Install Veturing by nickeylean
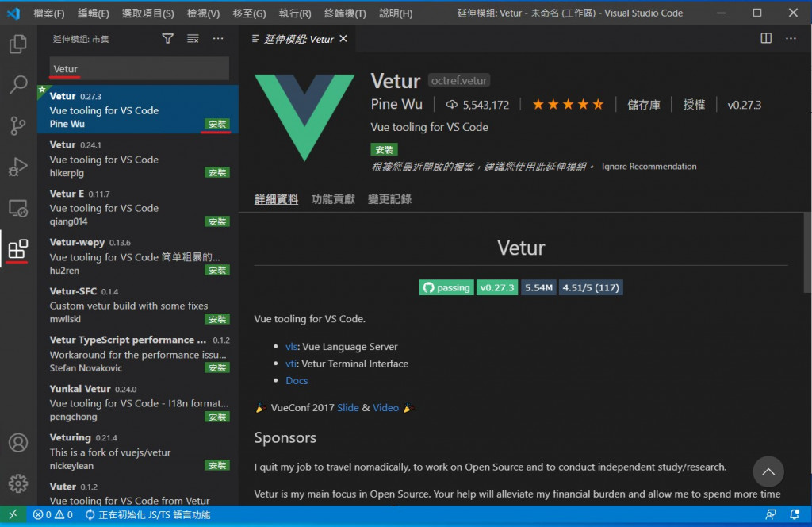812x527 pixels. (x=217, y=465)
